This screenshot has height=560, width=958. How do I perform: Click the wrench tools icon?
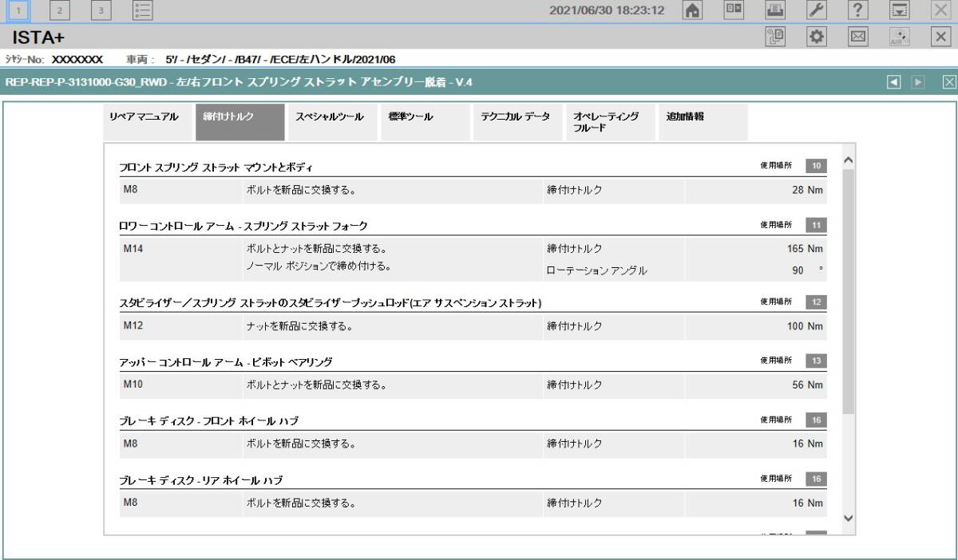click(x=816, y=10)
